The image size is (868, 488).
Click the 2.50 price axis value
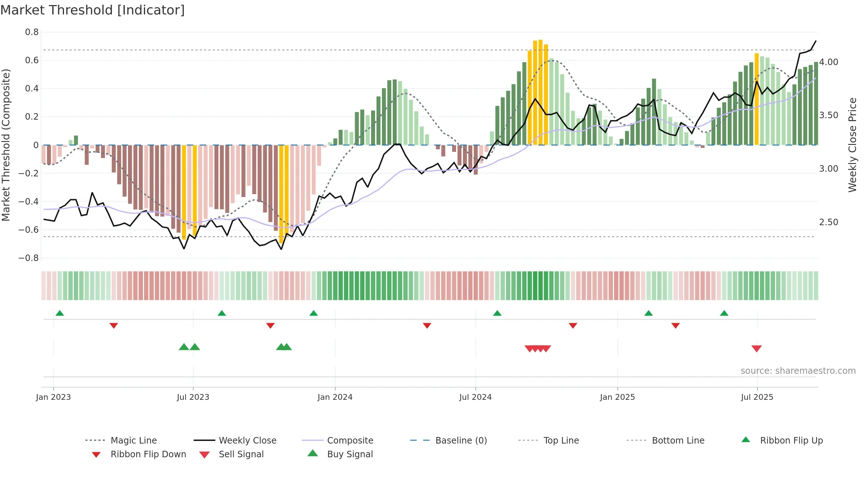[829, 222]
